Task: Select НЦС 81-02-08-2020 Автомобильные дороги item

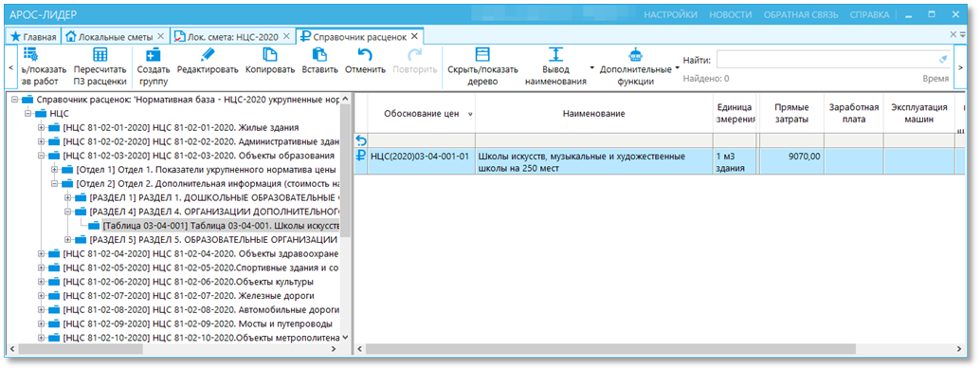Action: point(201,310)
